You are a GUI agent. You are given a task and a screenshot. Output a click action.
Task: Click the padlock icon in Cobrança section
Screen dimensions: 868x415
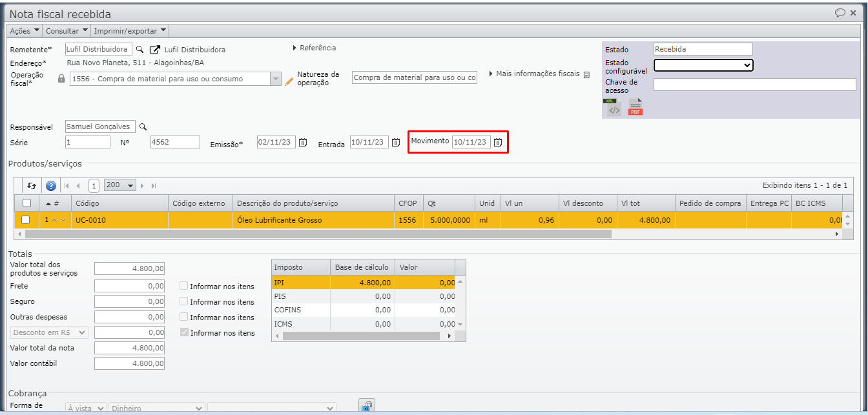point(366,407)
